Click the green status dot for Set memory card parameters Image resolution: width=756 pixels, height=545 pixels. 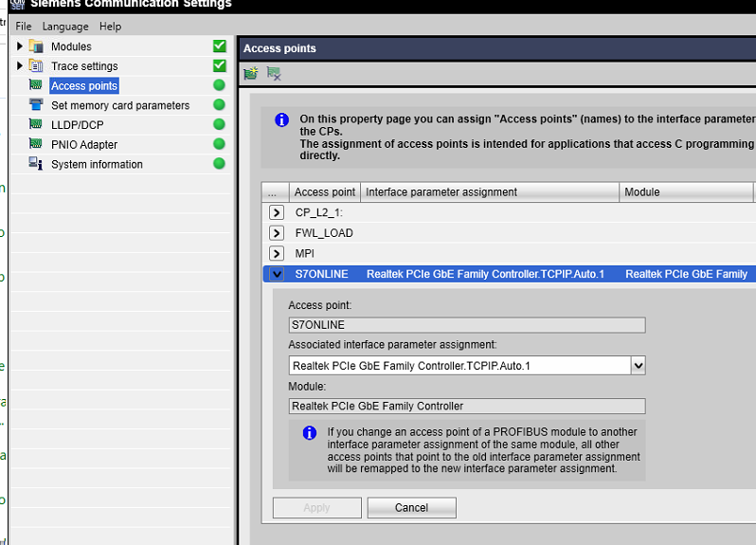click(x=219, y=104)
